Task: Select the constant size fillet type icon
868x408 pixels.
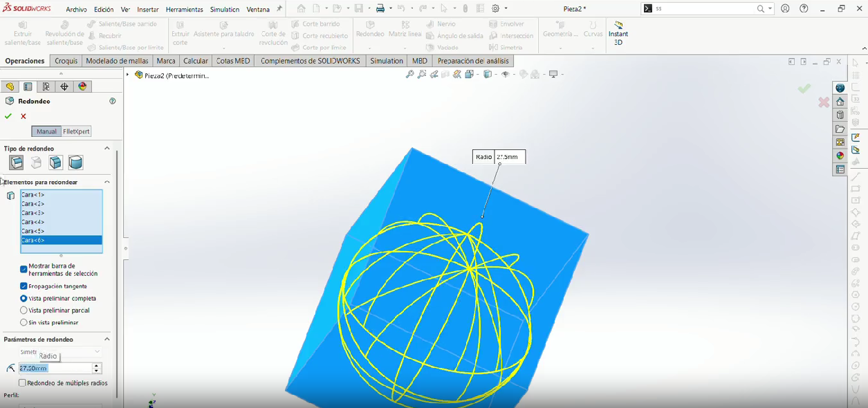Action: click(17, 163)
